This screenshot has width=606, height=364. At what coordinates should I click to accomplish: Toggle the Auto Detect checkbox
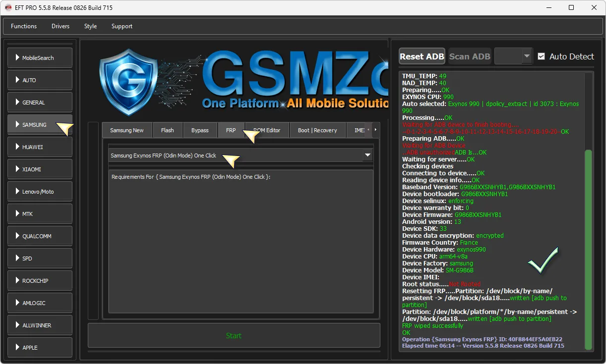(x=542, y=56)
